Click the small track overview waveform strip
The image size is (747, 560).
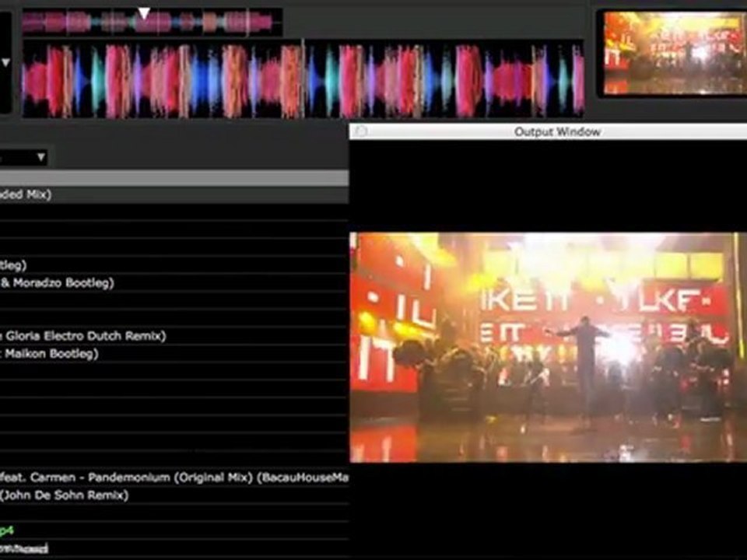152,22
